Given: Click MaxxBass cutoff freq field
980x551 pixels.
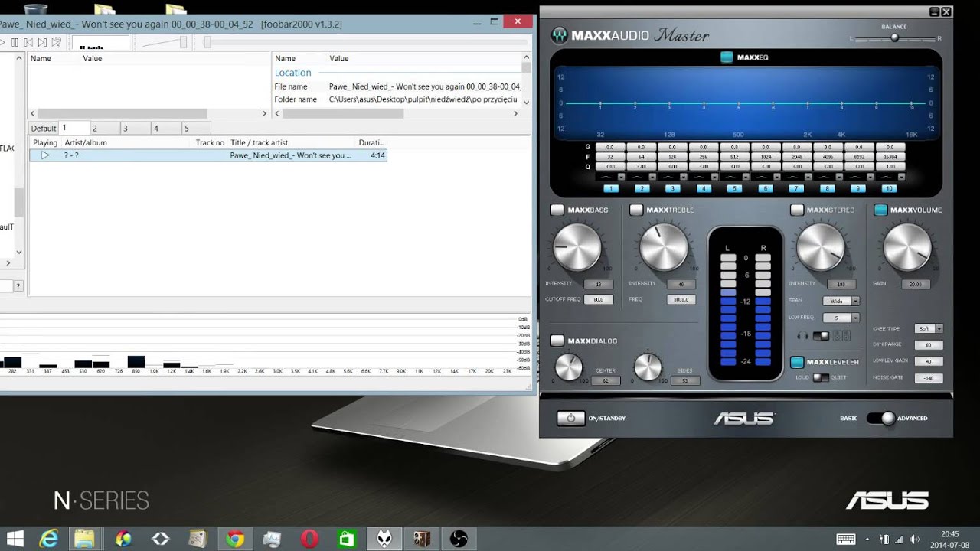Looking at the screenshot, I should click(x=598, y=300).
